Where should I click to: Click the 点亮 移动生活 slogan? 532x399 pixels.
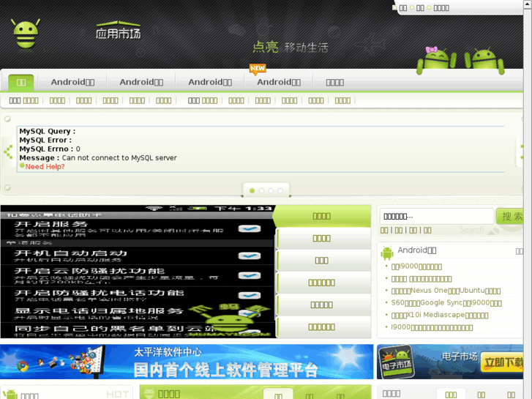pyautogui.click(x=291, y=47)
